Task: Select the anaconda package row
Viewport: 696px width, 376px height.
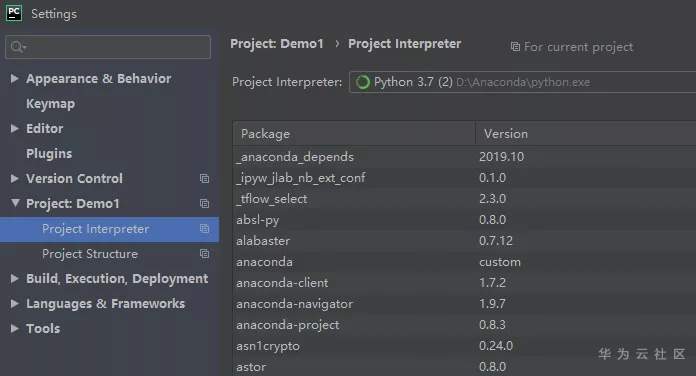Action: point(465,262)
